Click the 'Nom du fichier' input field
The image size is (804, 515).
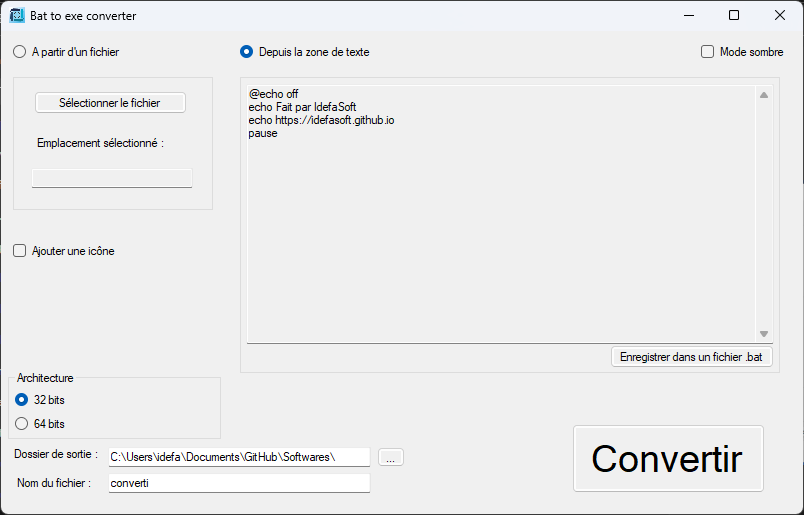click(x=239, y=483)
